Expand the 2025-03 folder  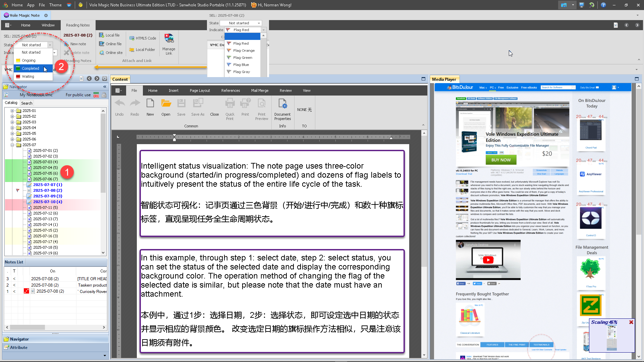12,122
